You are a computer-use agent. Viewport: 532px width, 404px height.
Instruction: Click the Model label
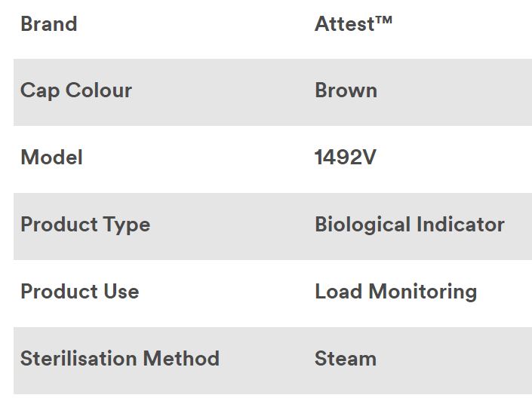tap(51, 158)
